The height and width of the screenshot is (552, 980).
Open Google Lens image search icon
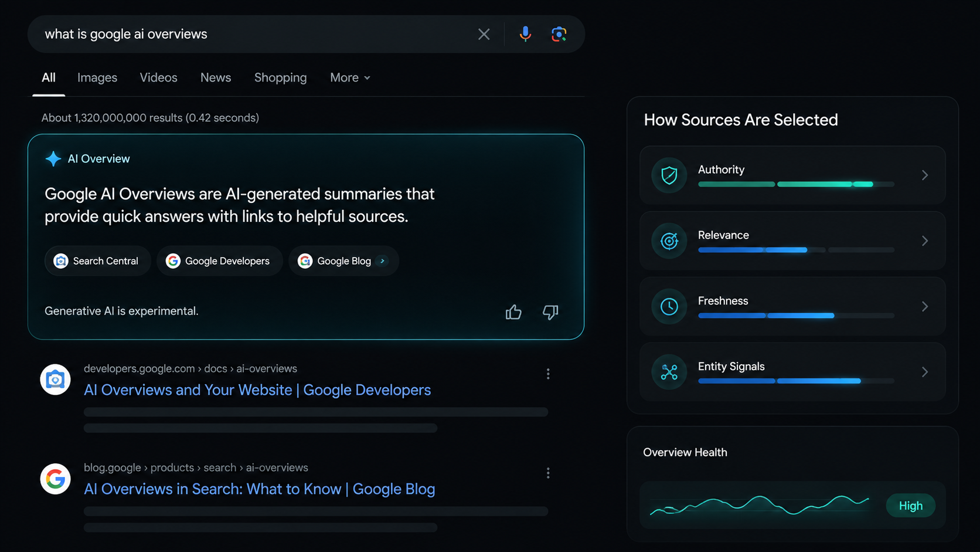coord(559,34)
